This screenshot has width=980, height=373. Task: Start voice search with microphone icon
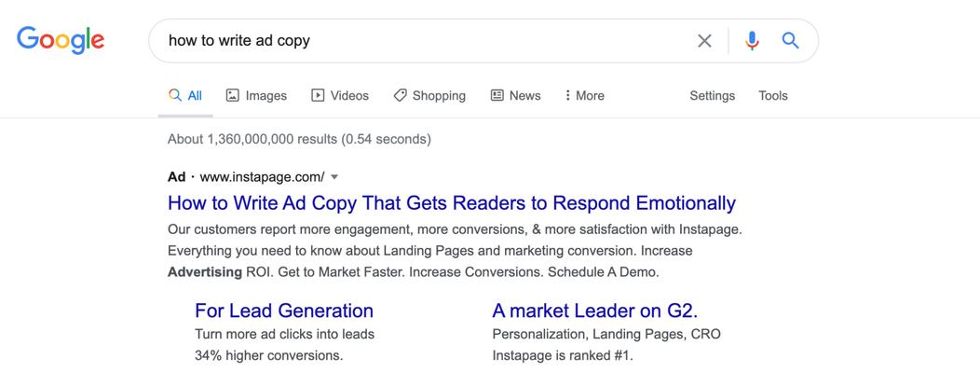(x=752, y=41)
